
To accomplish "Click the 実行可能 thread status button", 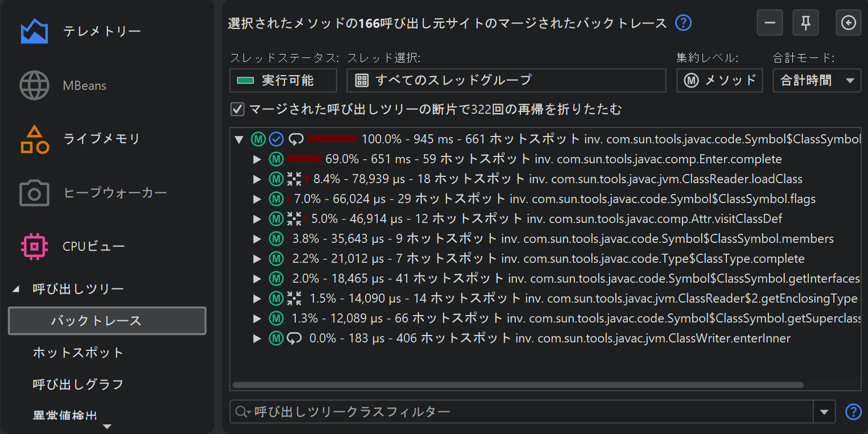I will click(283, 81).
